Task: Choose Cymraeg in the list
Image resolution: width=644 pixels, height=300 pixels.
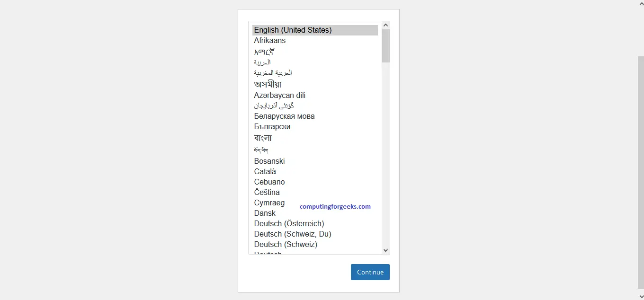Action: point(269,203)
